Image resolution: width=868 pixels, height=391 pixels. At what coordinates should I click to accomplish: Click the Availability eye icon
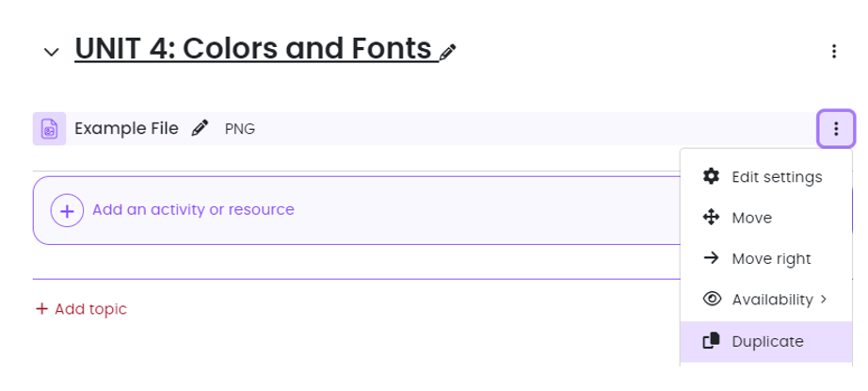pos(712,300)
